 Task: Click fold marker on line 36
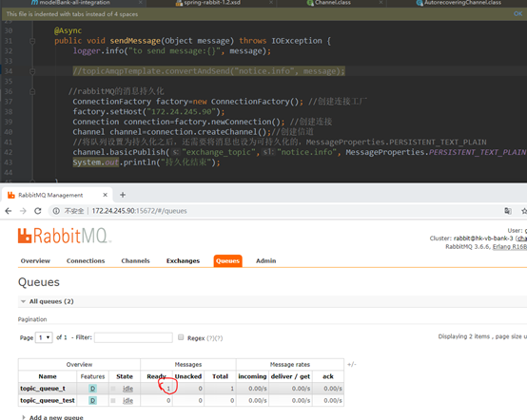point(32,91)
